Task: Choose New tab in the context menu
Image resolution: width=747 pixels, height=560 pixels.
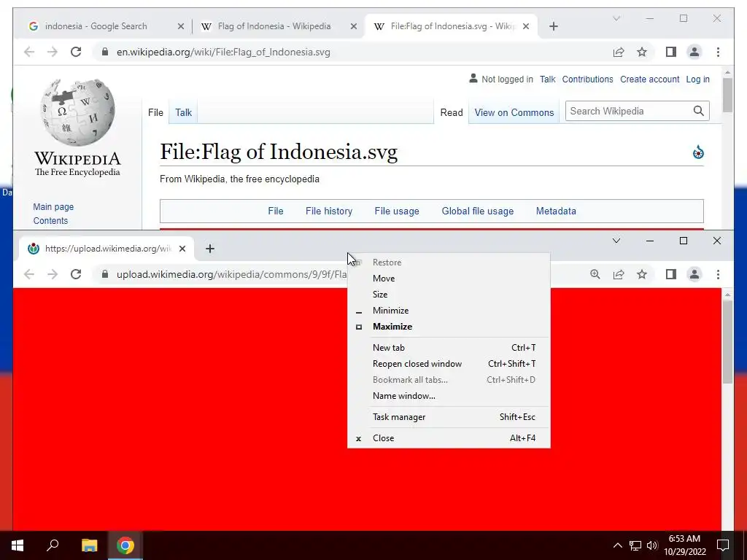Action: [x=449, y=348]
